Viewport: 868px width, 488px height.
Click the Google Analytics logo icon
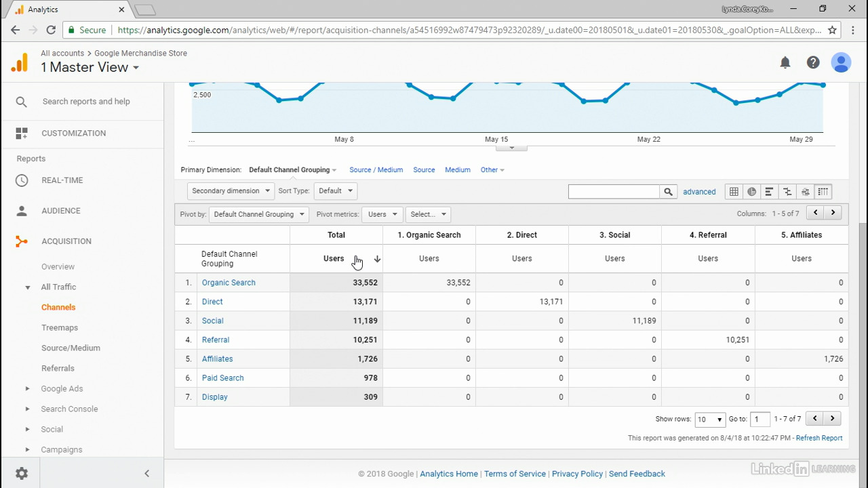coord(20,62)
